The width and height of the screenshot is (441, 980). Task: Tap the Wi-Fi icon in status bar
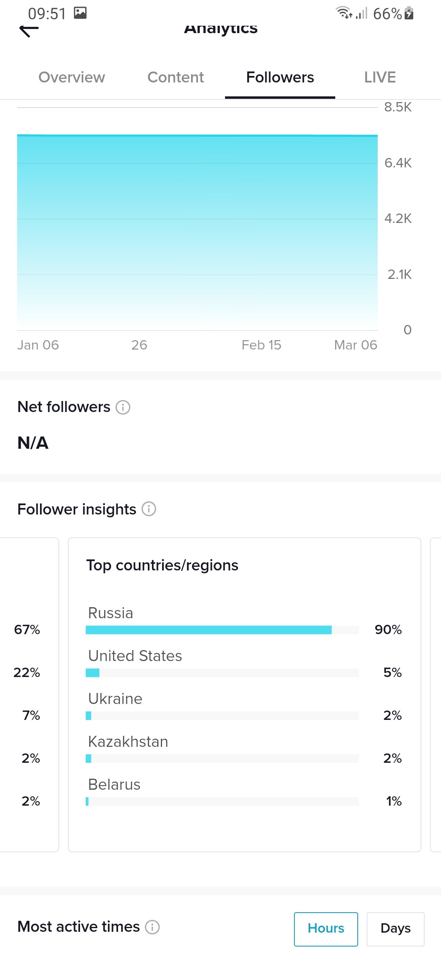(x=344, y=13)
